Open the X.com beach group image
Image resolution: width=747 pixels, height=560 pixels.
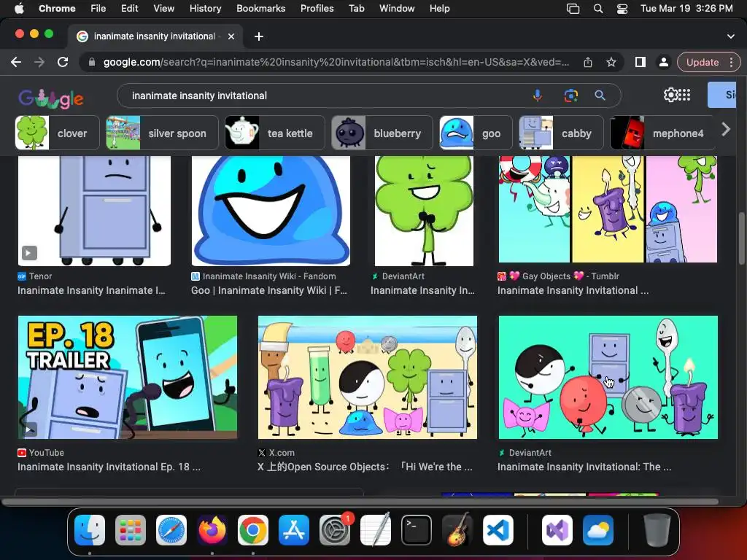coord(368,377)
